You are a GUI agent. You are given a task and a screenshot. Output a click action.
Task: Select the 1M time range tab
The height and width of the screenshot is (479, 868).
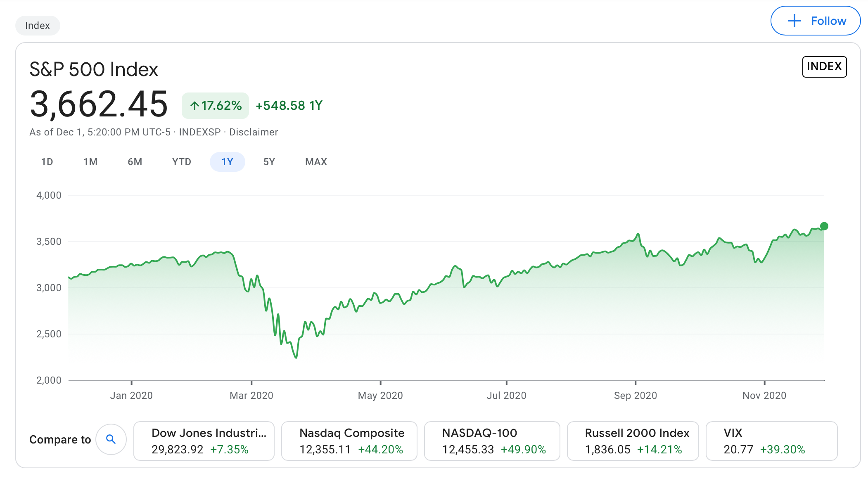coord(90,162)
